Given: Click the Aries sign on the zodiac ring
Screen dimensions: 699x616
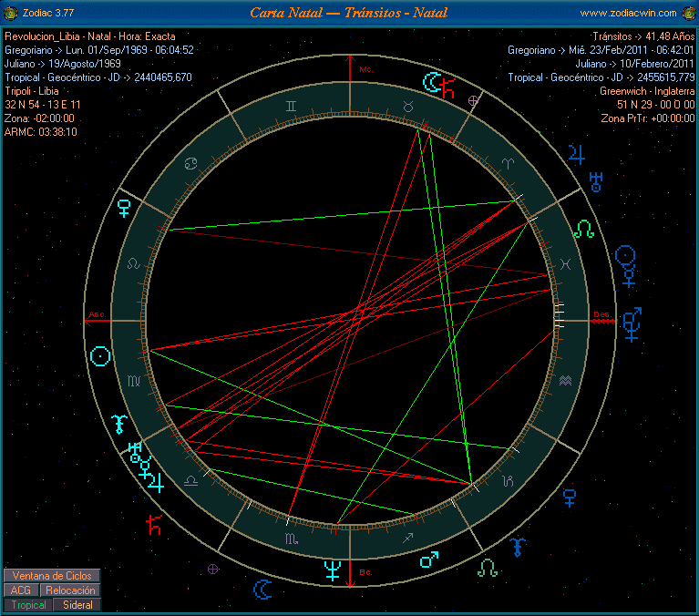Looking at the screenshot, I should point(508,163).
